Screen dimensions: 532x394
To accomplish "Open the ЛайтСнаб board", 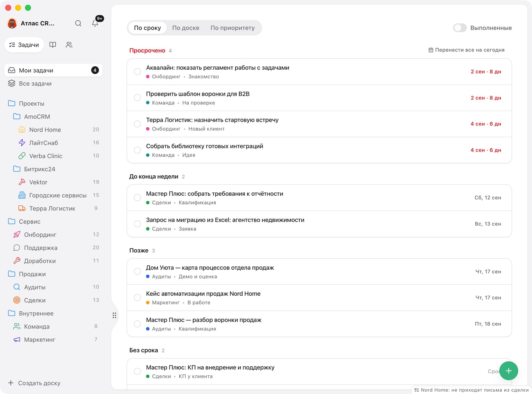I will click(53, 143).
